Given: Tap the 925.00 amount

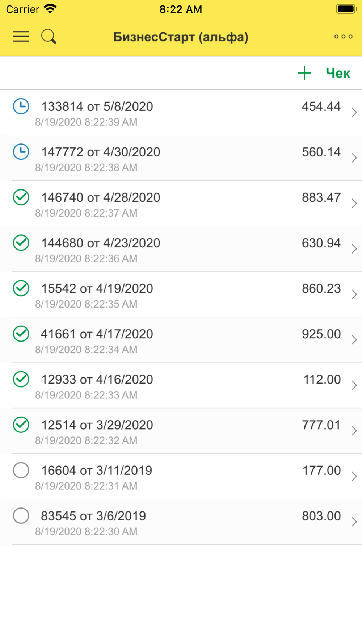Looking at the screenshot, I should click(321, 334).
